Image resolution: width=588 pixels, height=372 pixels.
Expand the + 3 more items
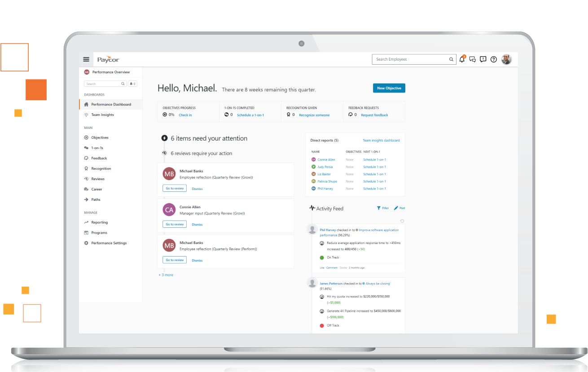[x=166, y=275]
